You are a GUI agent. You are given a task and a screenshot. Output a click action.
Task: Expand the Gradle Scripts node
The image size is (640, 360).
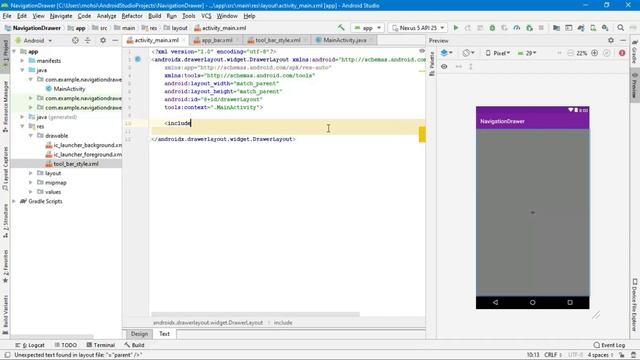pyautogui.click(x=14, y=201)
